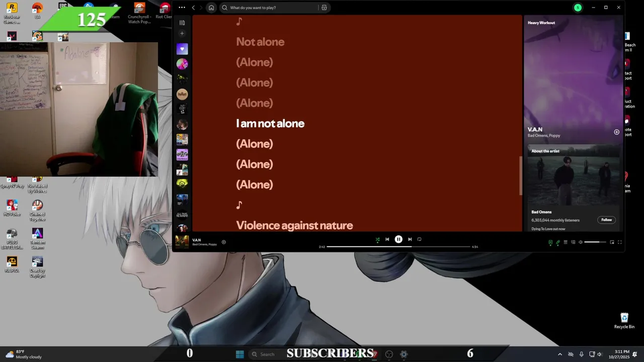This screenshot has width=644, height=362.
Task: Open the About the artist card image
Action: (574, 176)
